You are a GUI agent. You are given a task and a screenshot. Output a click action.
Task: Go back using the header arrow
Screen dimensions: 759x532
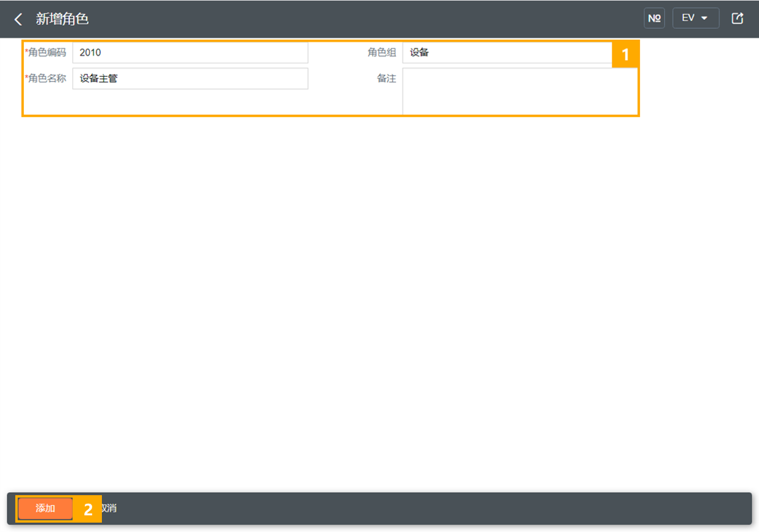(18, 19)
